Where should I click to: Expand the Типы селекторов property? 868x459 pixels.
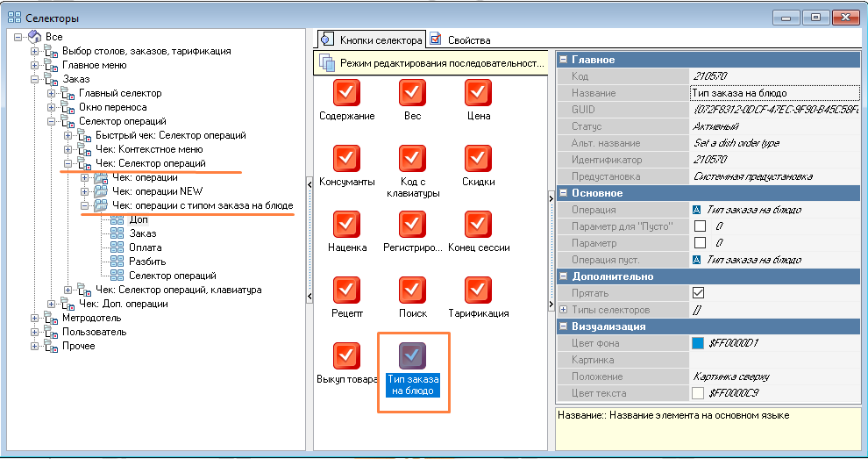pyautogui.click(x=563, y=310)
